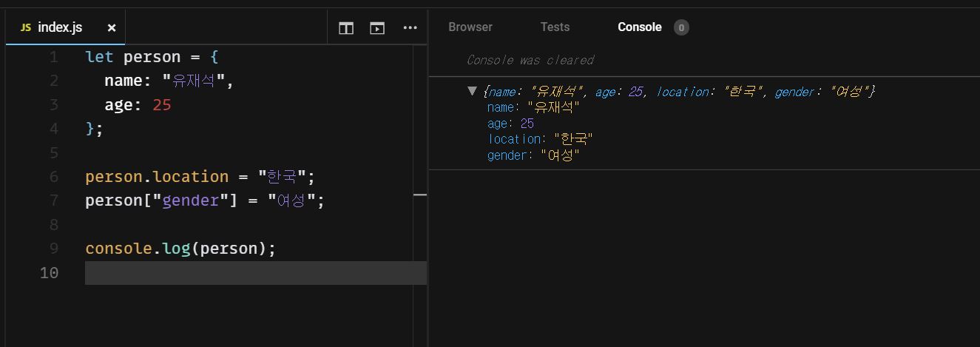
Task: Click the 'age: 25' code line
Action: (x=138, y=105)
